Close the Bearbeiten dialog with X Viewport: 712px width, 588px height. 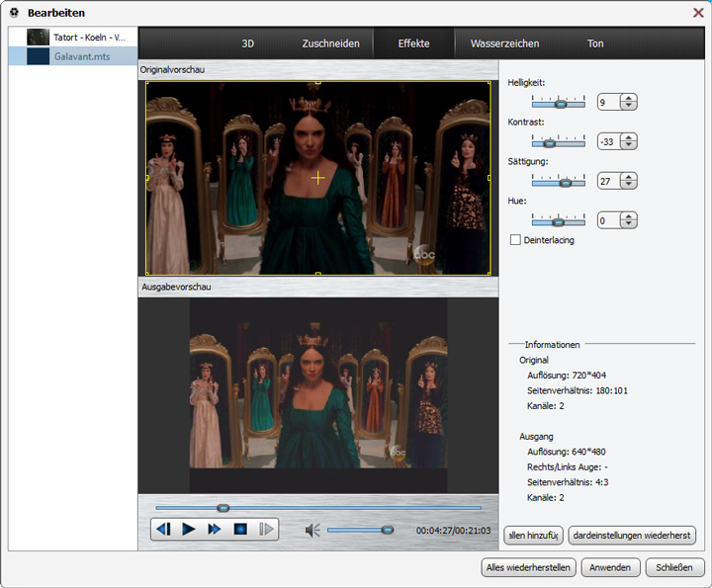(698, 12)
